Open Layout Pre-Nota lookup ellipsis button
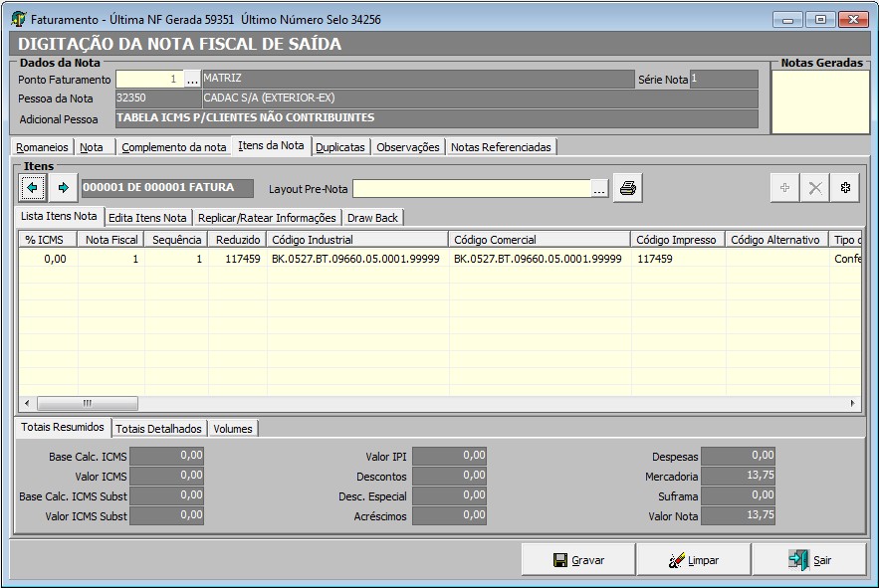Image resolution: width=879 pixels, height=588 pixels. click(x=599, y=189)
